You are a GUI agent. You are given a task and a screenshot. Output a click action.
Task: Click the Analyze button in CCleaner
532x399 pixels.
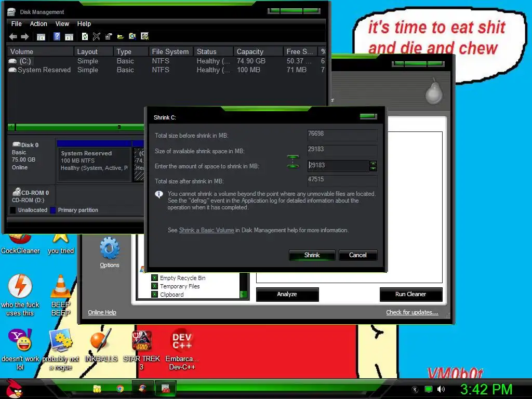(x=287, y=294)
